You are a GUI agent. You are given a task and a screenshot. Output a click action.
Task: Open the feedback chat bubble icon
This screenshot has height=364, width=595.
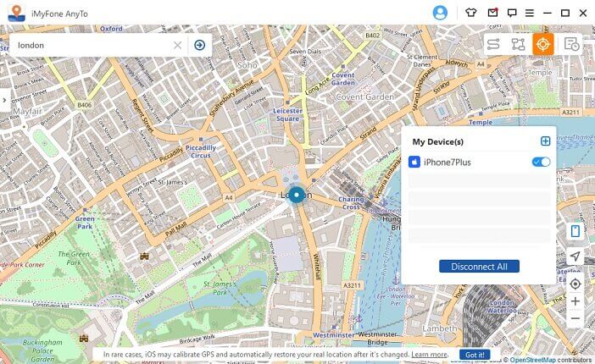[x=512, y=14]
